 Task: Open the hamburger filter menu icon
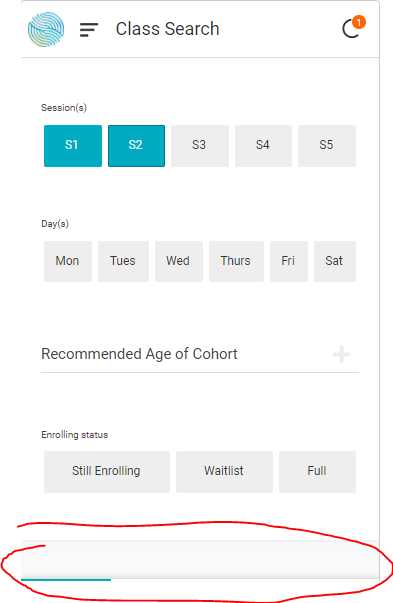coord(89,30)
